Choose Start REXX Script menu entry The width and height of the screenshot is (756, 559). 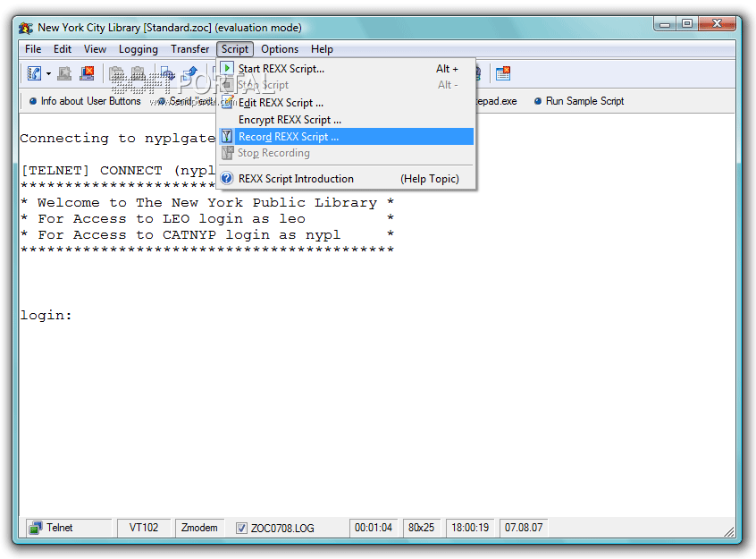(346, 69)
